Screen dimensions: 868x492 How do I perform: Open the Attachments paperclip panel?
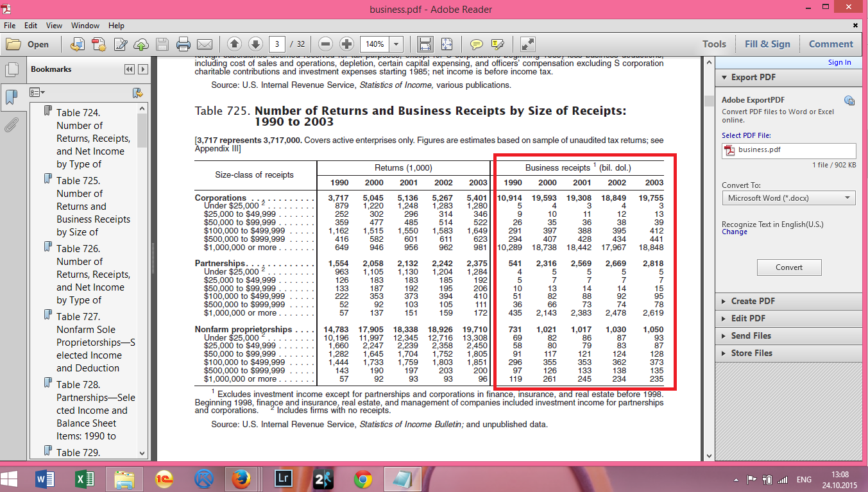(11, 124)
